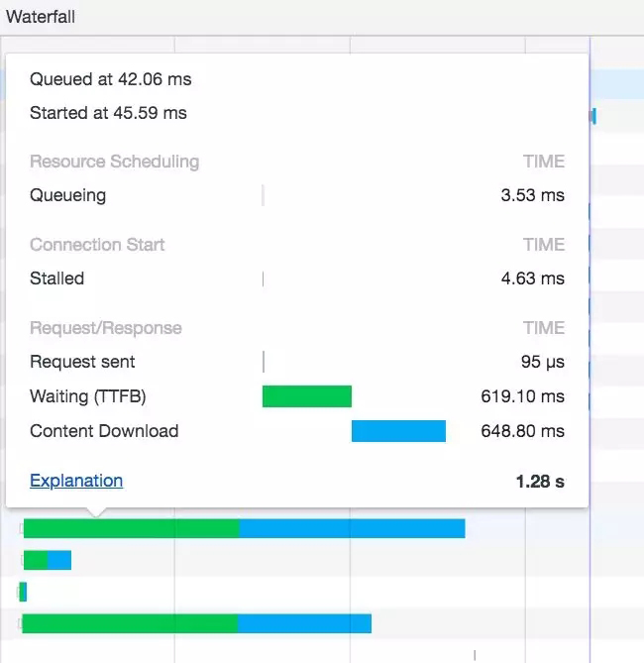Select blue Content Download bar in tooltip
The image size is (644, 663).
pyautogui.click(x=398, y=431)
